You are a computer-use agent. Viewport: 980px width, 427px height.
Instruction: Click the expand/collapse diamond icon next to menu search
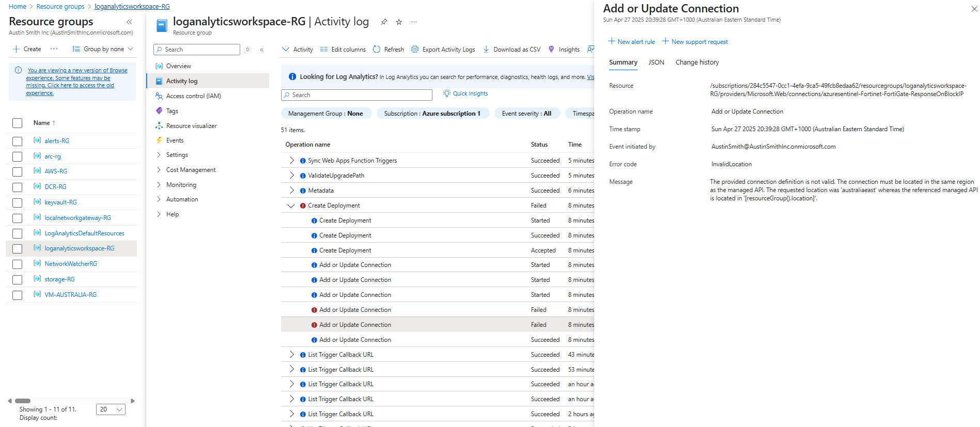[x=248, y=50]
